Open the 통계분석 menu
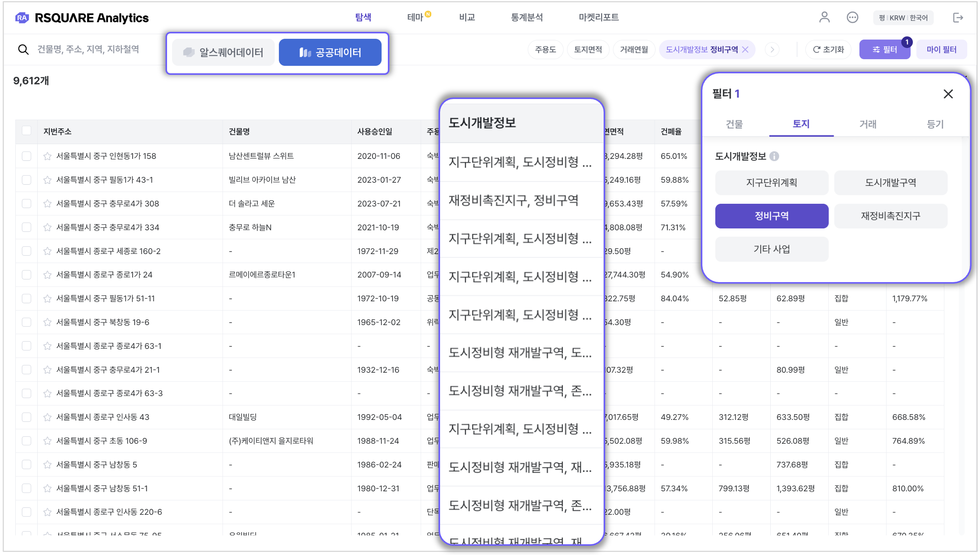 [526, 17]
